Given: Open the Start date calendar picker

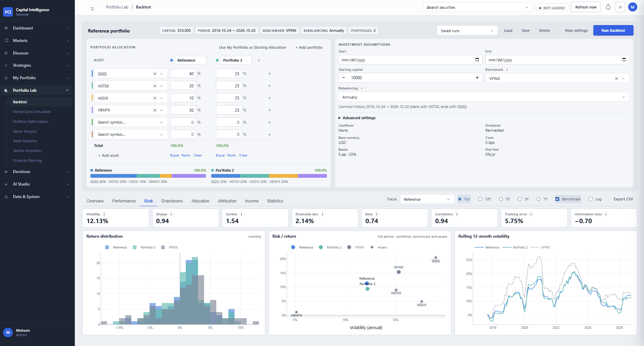Looking at the screenshot, I should 477,60.
